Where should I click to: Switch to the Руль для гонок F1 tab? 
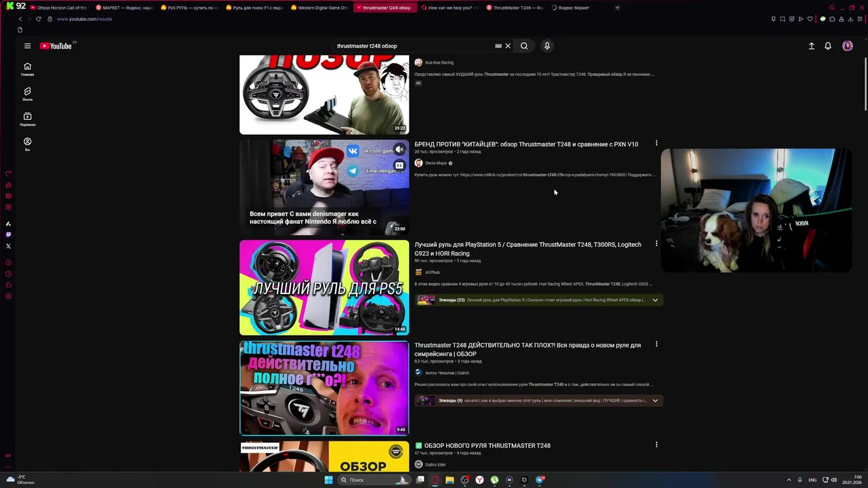coord(255,7)
